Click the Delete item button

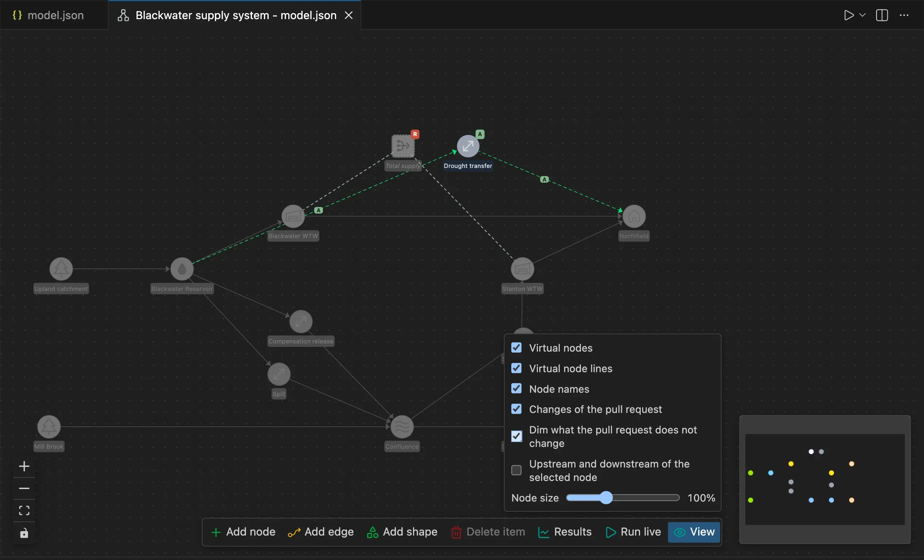[x=488, y=532]
